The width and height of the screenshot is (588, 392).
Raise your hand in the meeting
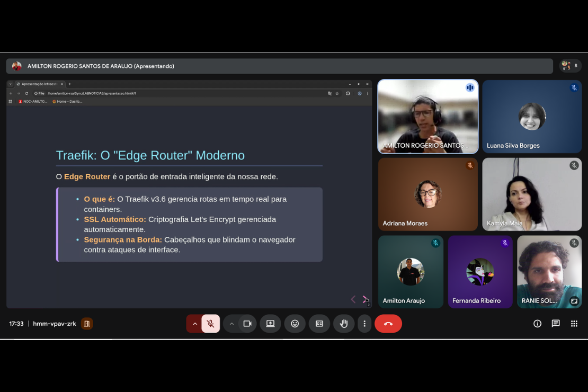pos(344,324)
